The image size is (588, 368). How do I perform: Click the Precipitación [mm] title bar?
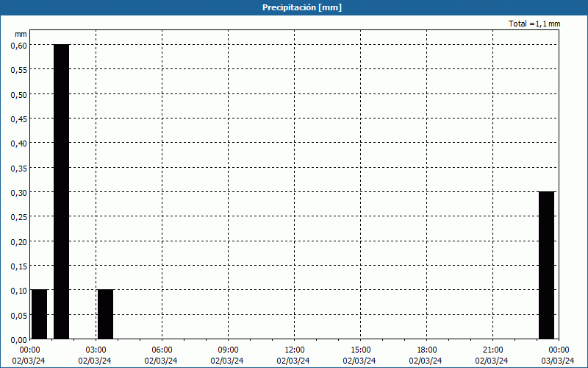click(294, 7)
